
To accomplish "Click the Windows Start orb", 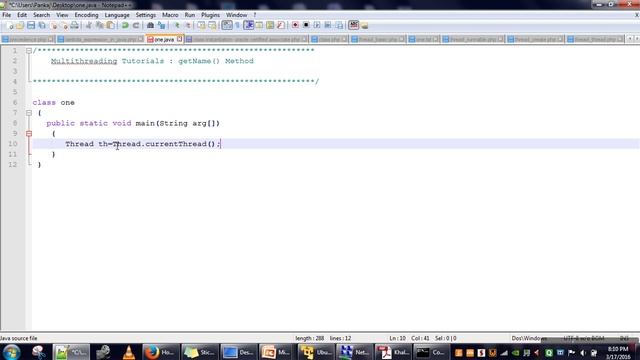I will pos(11,352).
